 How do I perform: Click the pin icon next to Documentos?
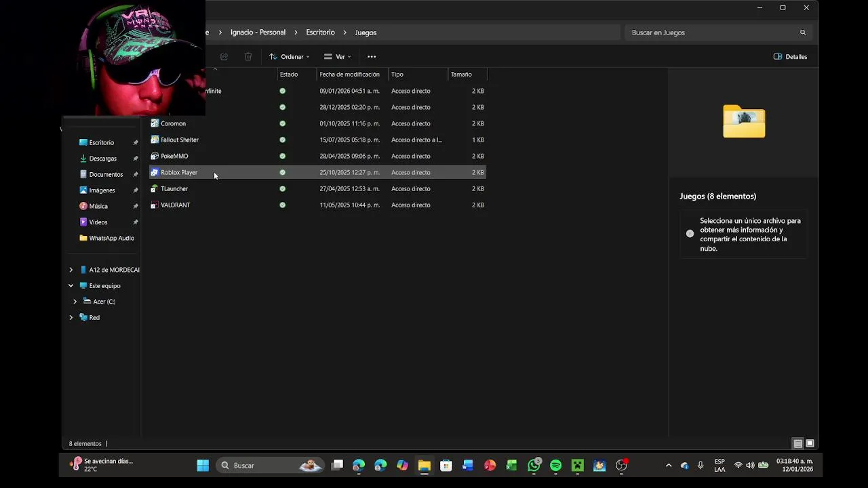point(136,174)
